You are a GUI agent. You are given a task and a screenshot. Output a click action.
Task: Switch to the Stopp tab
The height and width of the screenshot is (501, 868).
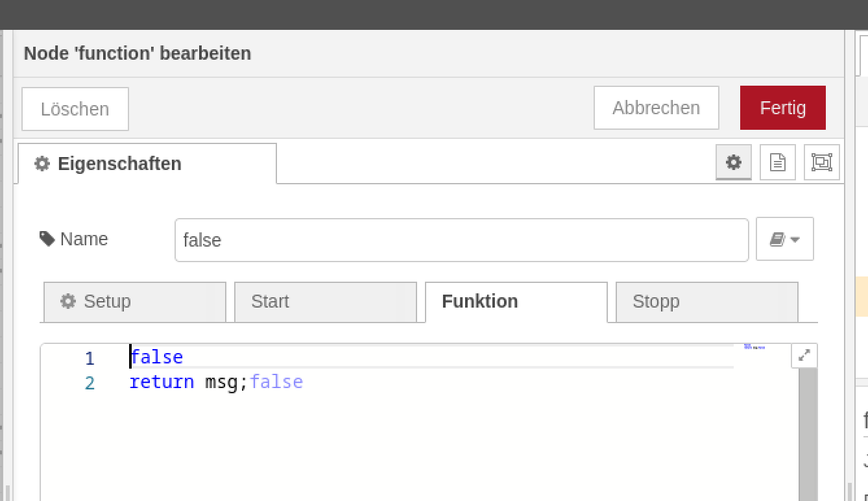point(706,302)
